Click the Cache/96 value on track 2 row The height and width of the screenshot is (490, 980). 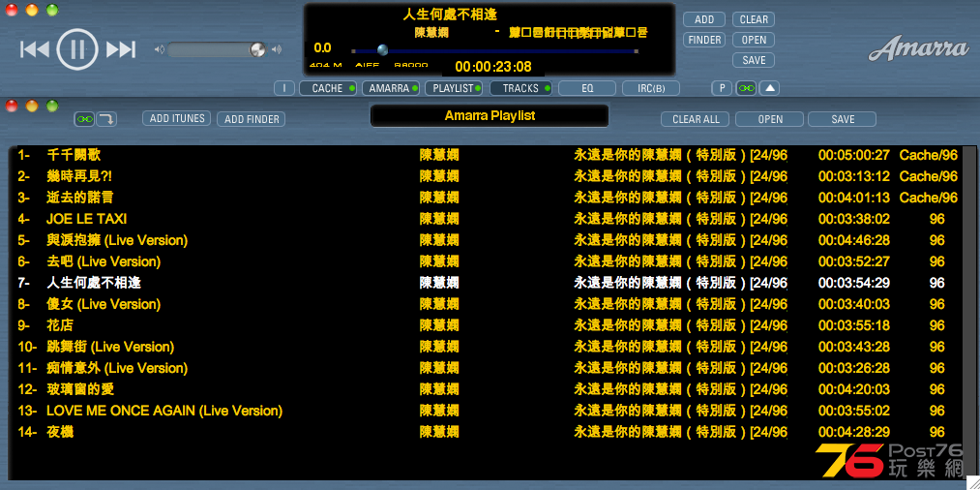pyautogui.click(x=928, y=176)
